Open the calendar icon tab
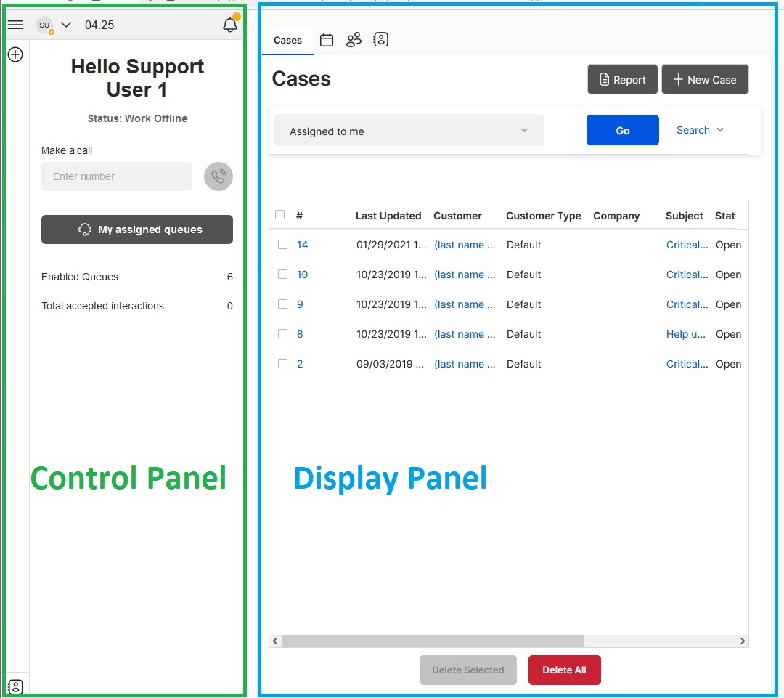This screenshot has height=698, width=784. [x=327, y=40]
